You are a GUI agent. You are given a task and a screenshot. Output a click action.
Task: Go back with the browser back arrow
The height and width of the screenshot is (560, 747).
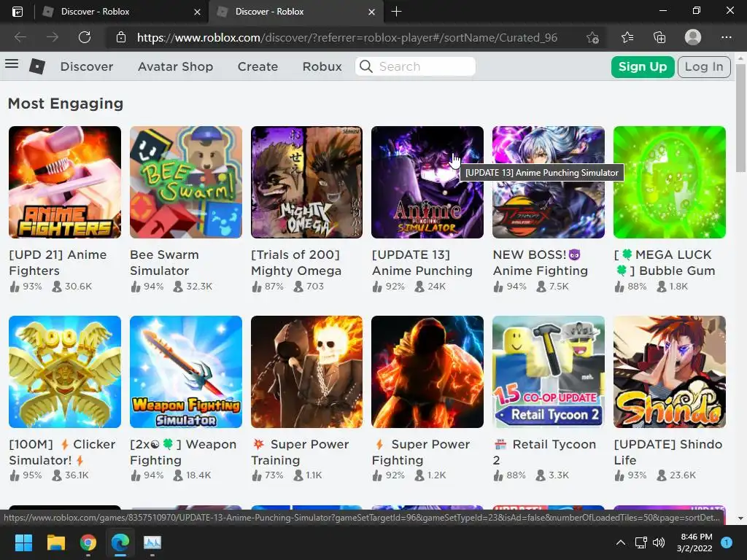coord(20,37)
